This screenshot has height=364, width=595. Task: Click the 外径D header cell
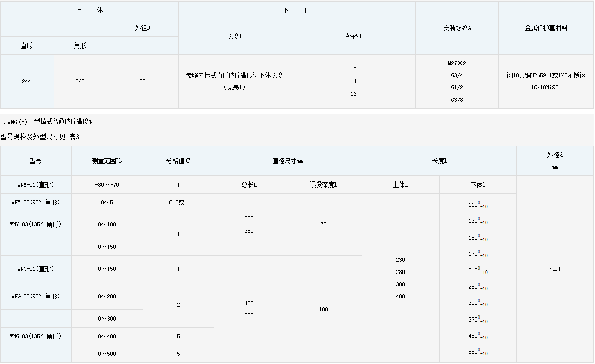142,28
